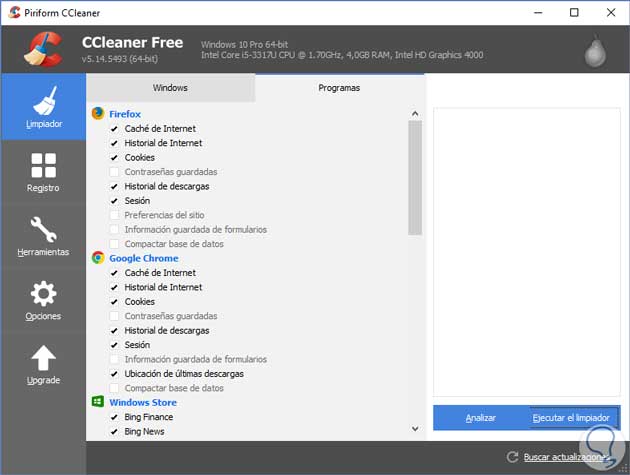This screenshot has width=630, height=475.
Task: Click the Analizar button
Action: click(x=480, y=417)
